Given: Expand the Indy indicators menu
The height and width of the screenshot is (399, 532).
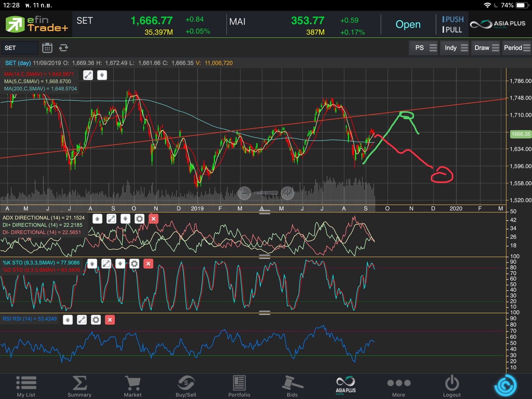Looking at the screenshot, I should [456, 48].
